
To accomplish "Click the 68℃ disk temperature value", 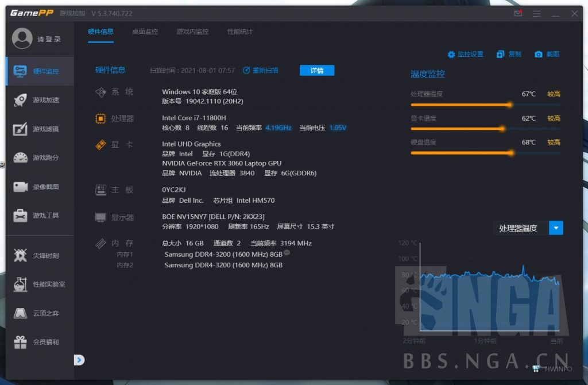I will [x=528, y=142].
